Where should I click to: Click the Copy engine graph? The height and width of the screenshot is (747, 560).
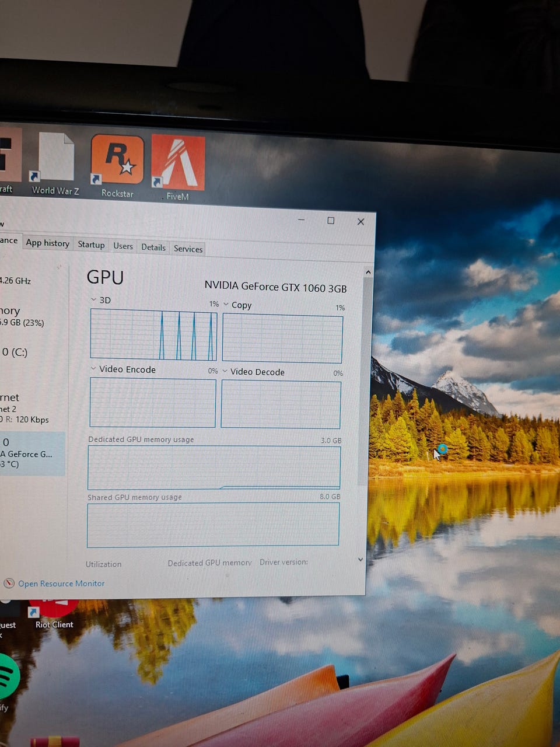(282, 338)
